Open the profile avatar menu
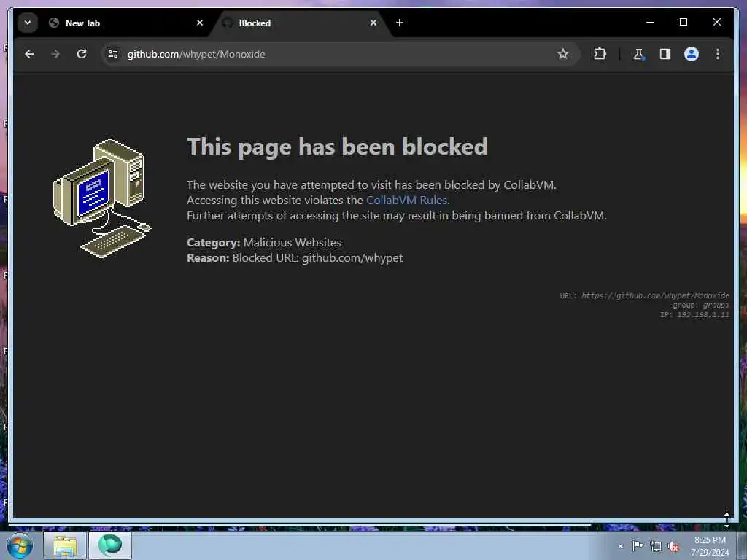 click(x=692, y=54)
